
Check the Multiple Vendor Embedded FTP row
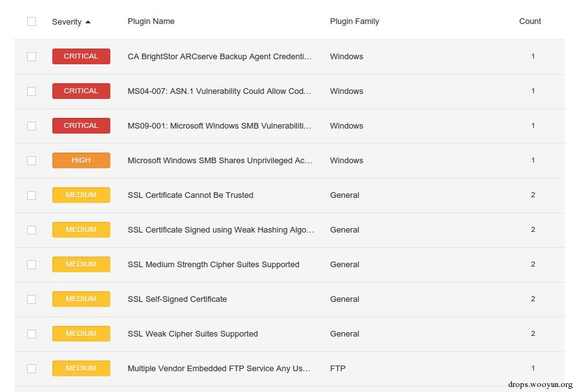pos(32,369)
